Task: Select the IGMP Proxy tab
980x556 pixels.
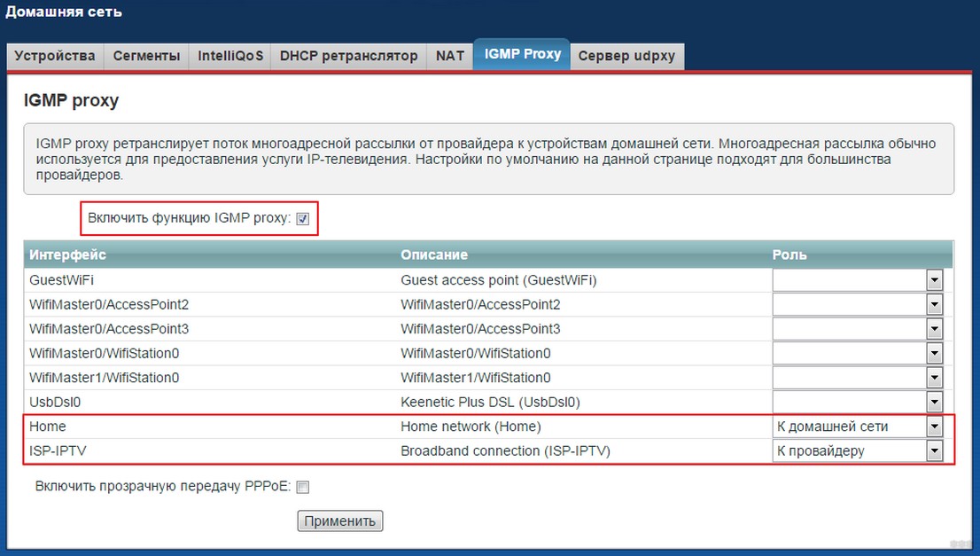Action: (x=522, y=54)
